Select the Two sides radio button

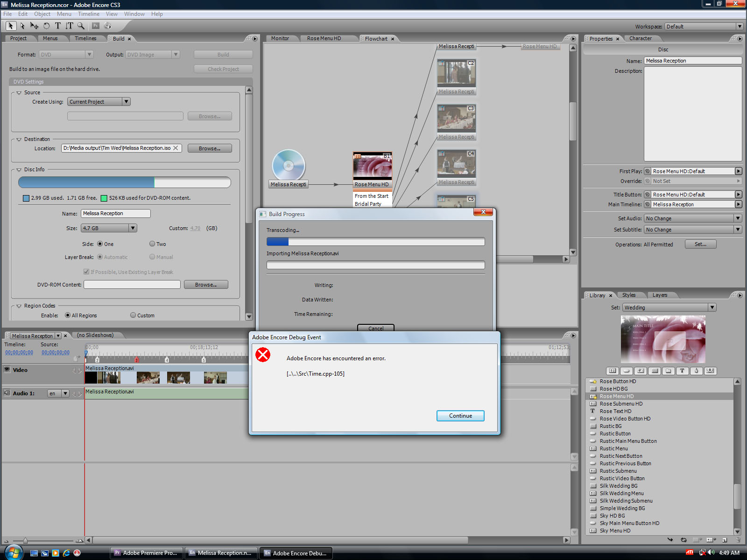tap(152, 244)
